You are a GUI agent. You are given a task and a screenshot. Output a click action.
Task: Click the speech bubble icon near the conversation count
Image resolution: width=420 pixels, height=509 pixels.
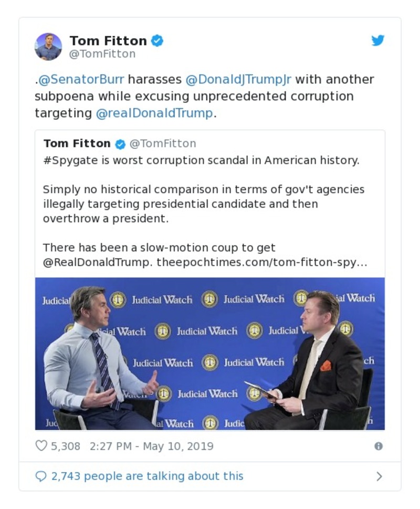(x=41, y=476)
